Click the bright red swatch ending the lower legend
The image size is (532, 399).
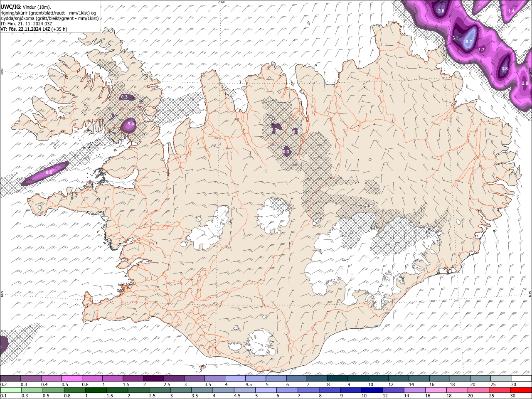click(522, 390)
